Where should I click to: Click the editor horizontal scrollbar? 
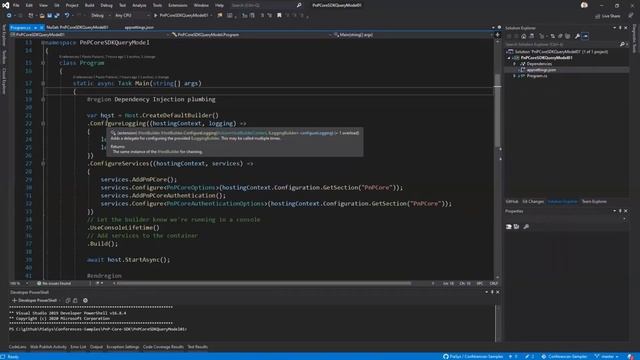coord(263,283)
